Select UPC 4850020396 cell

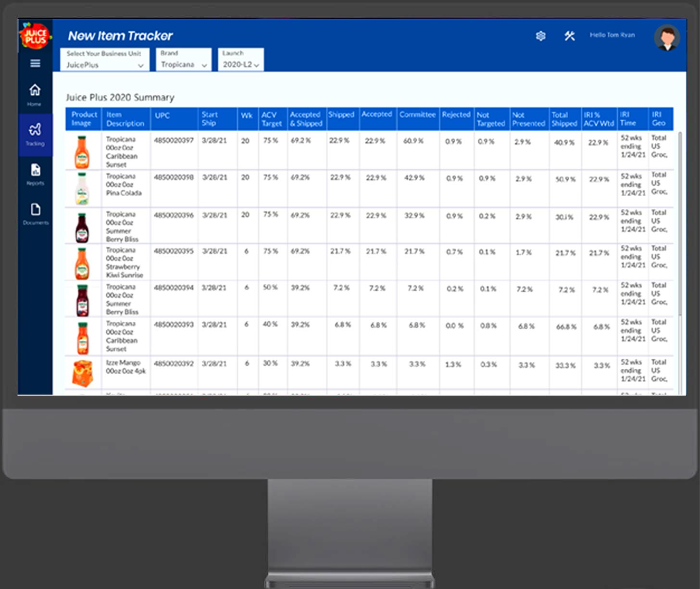coord(174,215)
